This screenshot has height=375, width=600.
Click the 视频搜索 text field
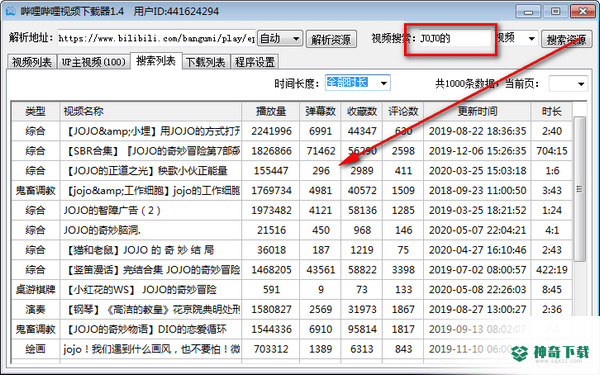[x=455, y=38]
